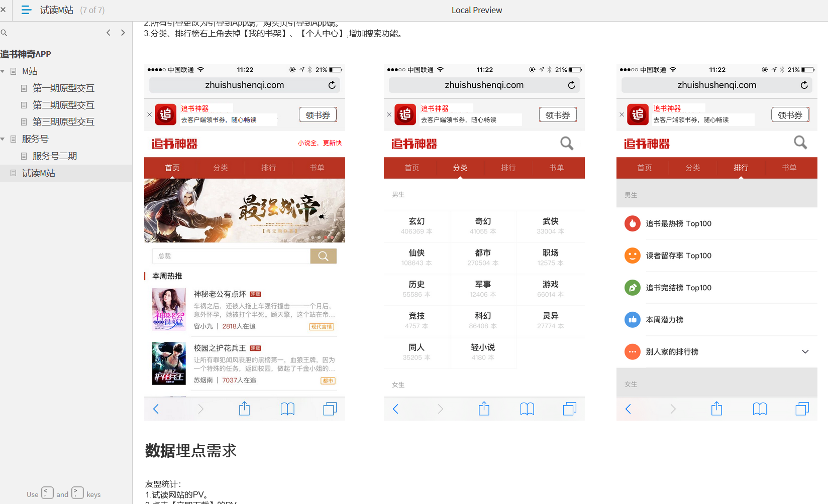Click Safari tabs icon in first mockup
Screen dimensions: 828x504
[330, 409]
